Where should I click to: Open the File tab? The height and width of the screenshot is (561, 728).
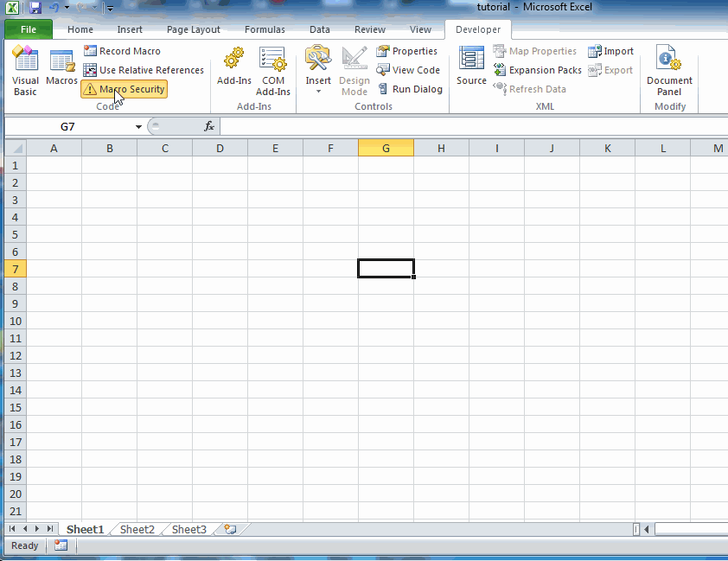(x=29, y=29)
